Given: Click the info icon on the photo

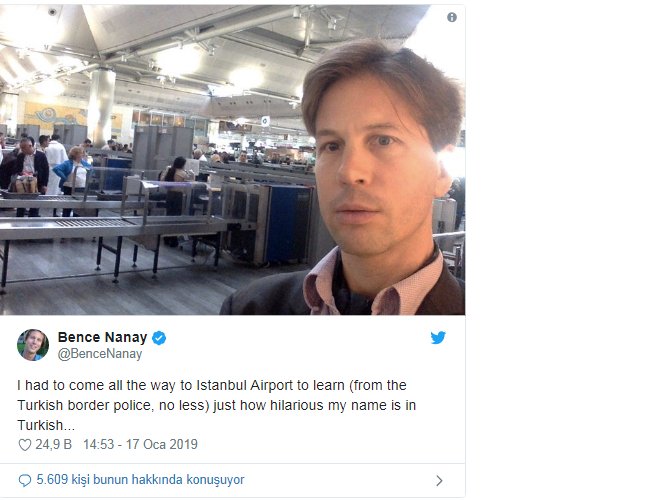Looking at the screenshot, I should 452,18.
